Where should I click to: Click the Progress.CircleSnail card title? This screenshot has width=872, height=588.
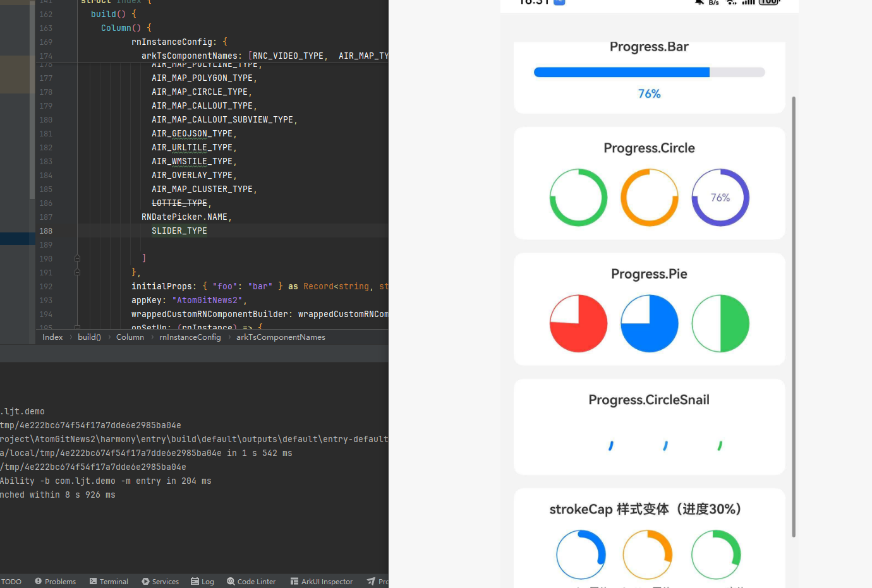649,400
